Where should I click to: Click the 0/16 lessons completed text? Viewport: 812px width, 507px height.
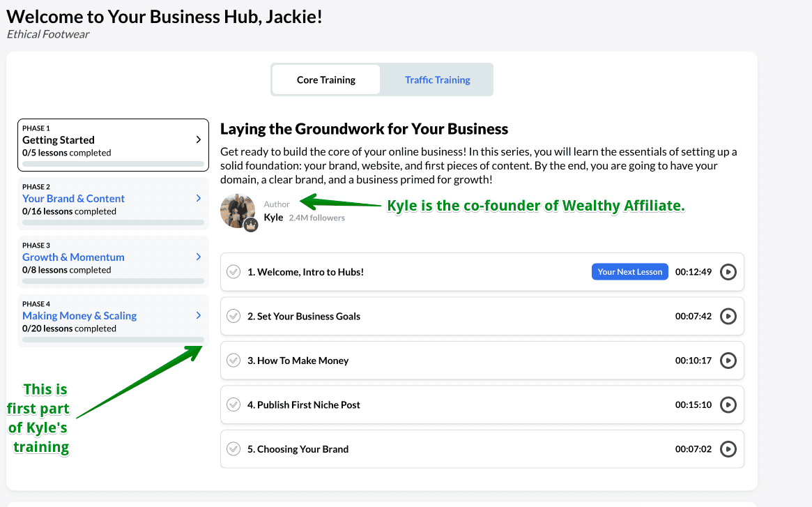(x=70, y=211)
